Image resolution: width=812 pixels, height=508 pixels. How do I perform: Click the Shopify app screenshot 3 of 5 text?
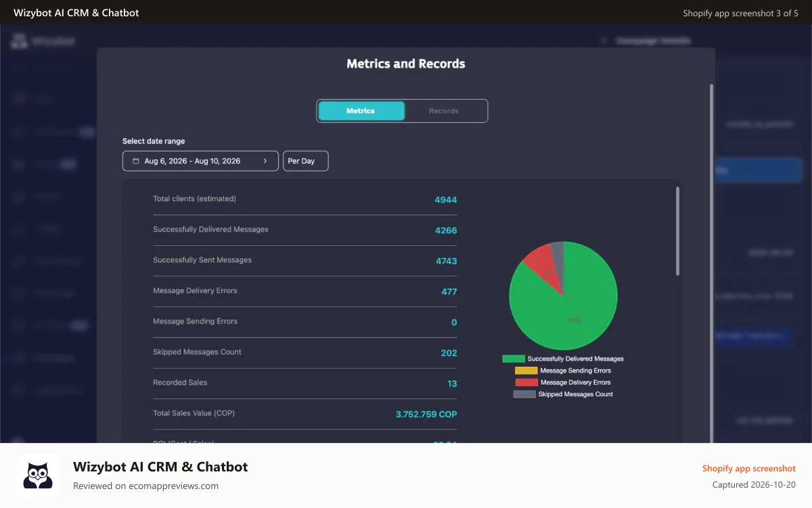[740, 13]
